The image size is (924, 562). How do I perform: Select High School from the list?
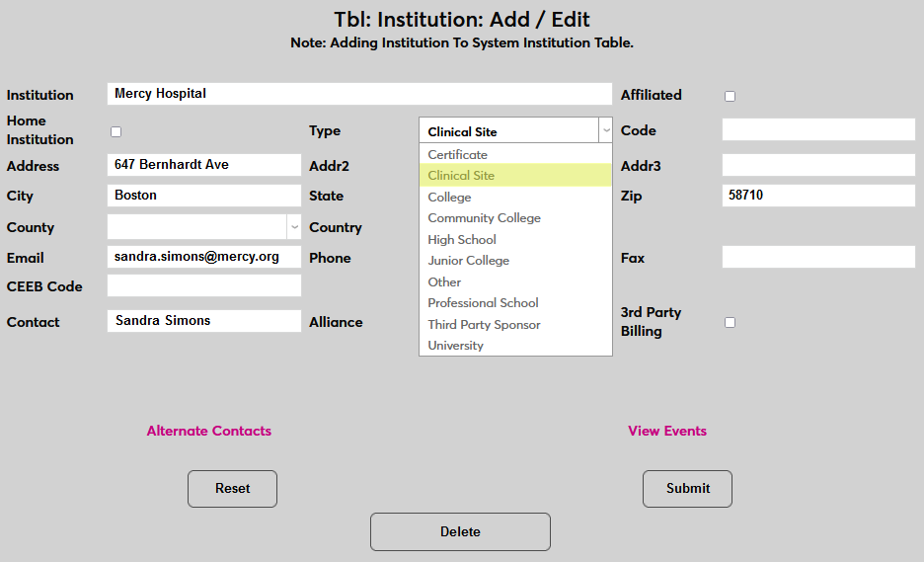pos(462,240)
